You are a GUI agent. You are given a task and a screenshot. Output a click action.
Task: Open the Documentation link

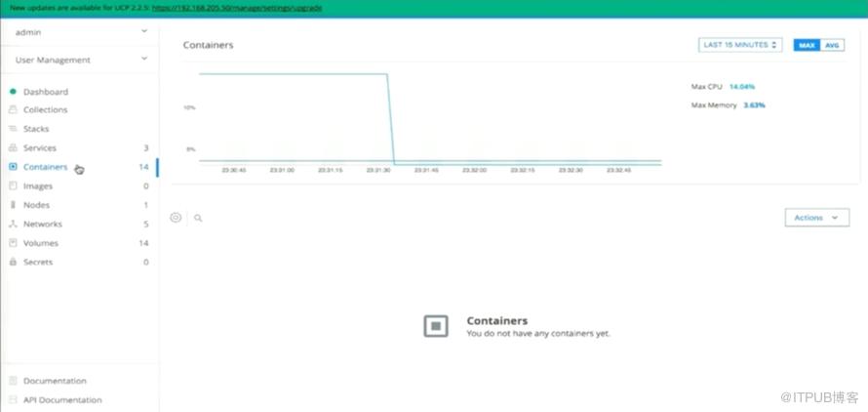[55, 381]
